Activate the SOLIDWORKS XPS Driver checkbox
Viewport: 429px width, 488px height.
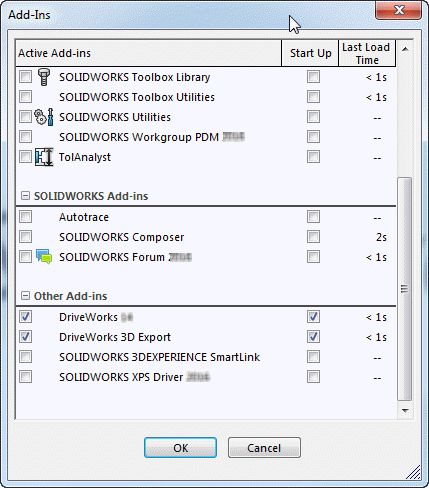coord(25,377)
